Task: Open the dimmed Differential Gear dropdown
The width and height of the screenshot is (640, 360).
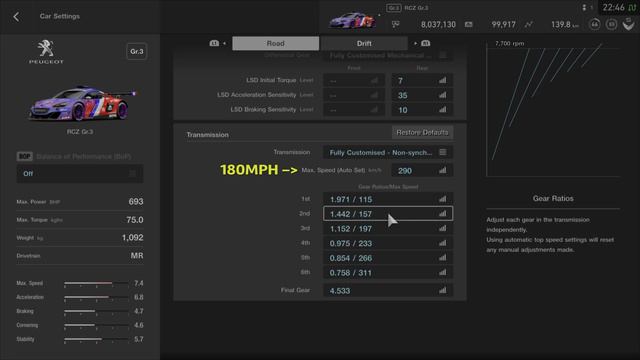Action: (x=387, y=55)
